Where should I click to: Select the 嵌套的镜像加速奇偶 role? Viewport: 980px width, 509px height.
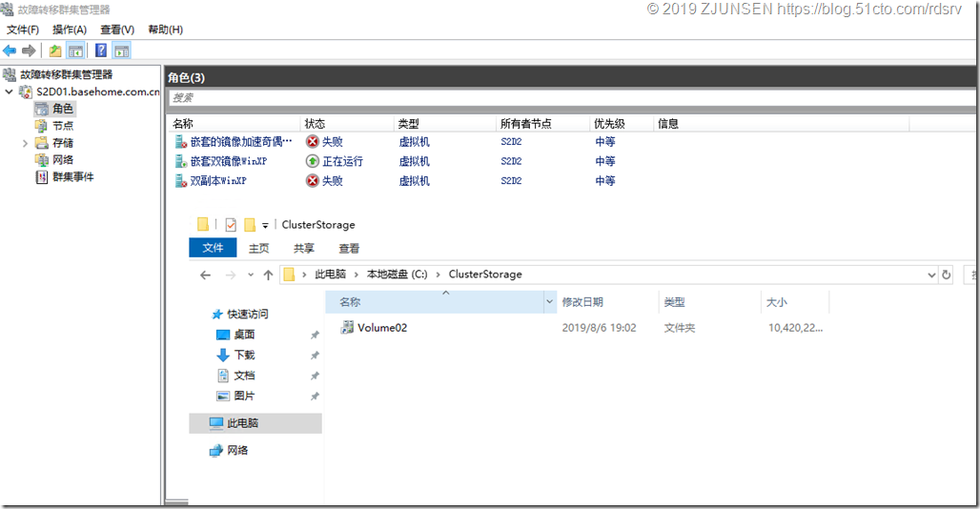(x=241, y=142)
